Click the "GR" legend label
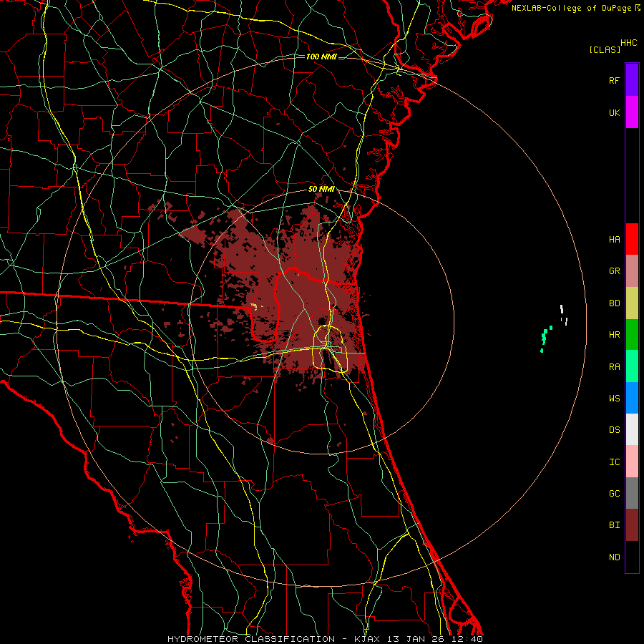Screen dimensions: 644x644 coord(614,271)
